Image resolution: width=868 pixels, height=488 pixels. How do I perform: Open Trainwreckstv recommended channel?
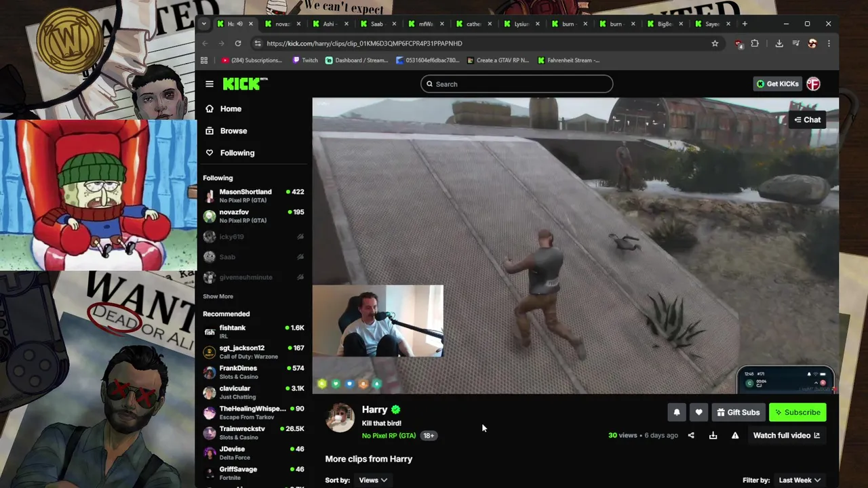253,432
